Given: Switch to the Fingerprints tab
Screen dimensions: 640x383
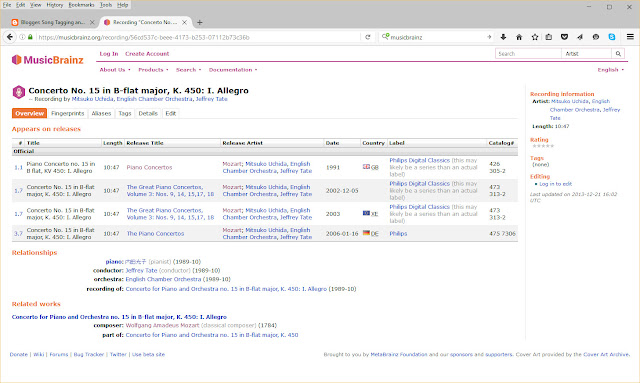Looking at the screenshot, I should [x=68, y=114].
